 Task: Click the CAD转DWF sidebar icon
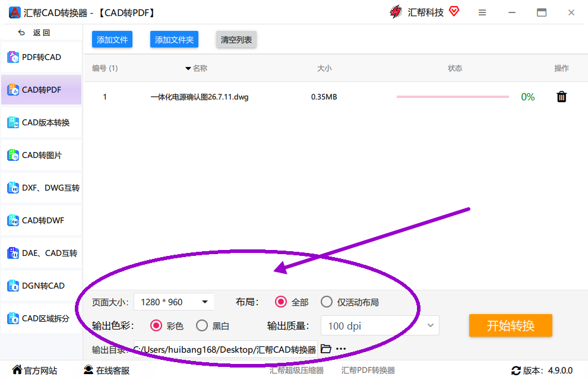coord(13,220)
